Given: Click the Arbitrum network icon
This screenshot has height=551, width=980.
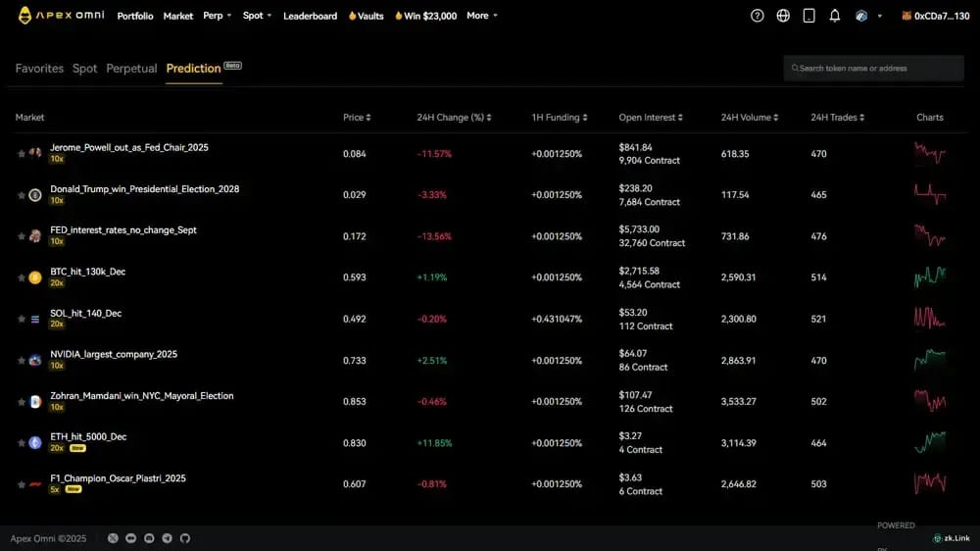Looking at the screenshot, I should [x=861, y=16].
